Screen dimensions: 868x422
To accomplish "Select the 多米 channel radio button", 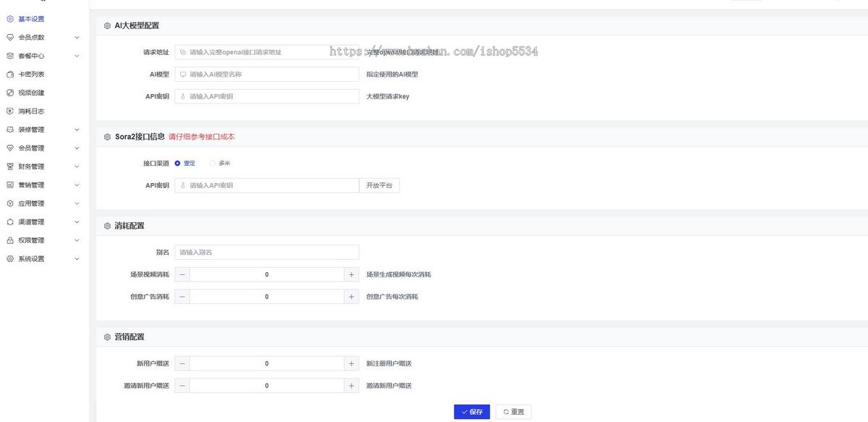I will (x=213, y=163).
